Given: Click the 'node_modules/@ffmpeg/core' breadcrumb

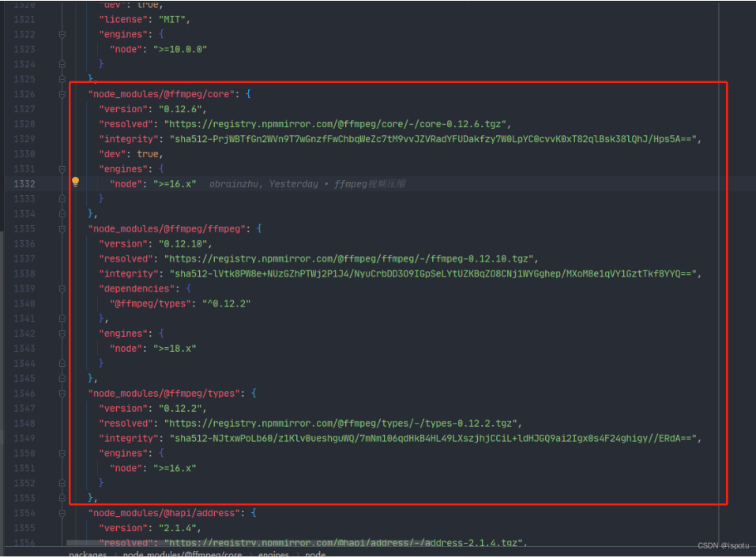Looking at the screenshot, I should click(182, 554).
